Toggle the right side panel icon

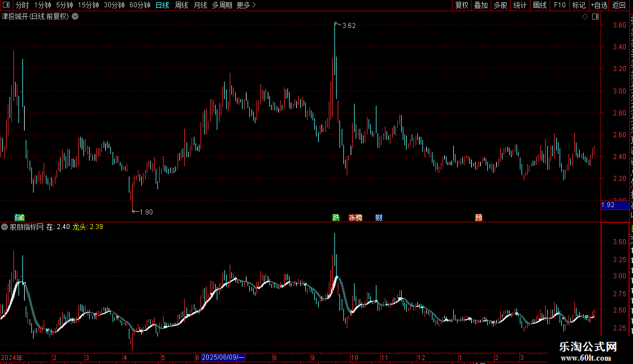pyautogui.click(x=595, y=17)
